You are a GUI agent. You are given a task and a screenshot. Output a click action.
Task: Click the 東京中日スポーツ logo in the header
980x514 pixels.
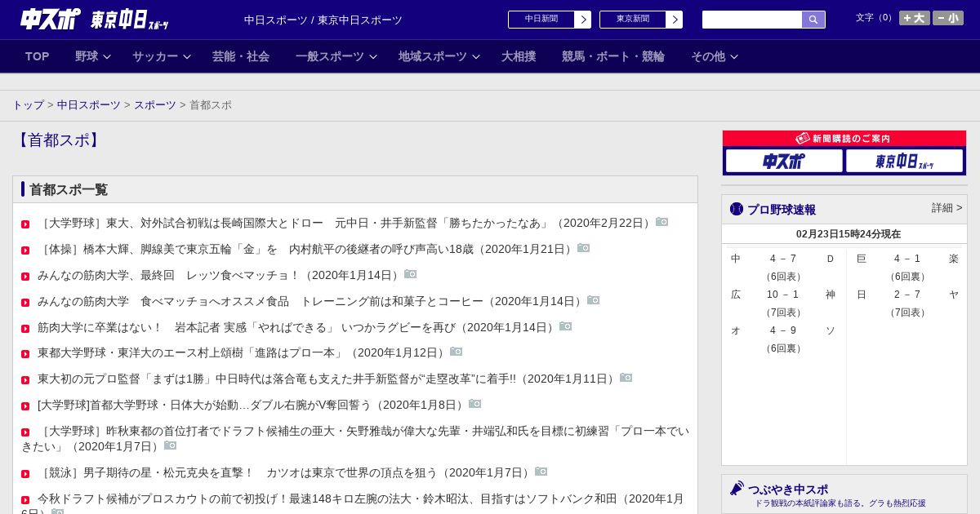[130, 20]
